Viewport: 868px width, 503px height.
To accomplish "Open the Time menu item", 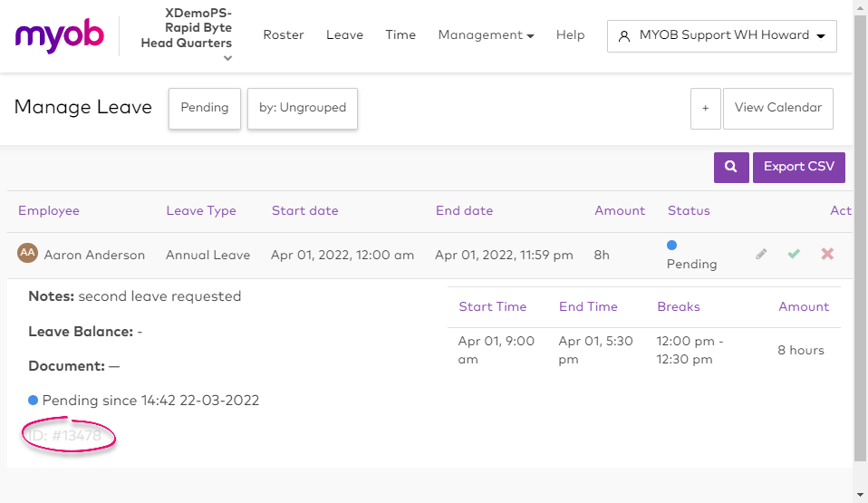I will pos(400,35).
